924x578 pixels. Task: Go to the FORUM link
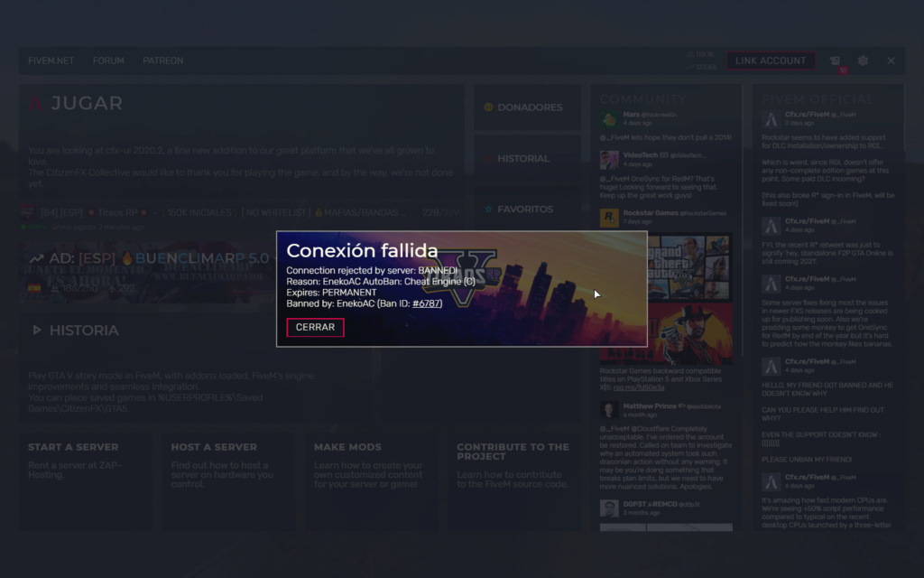point(108,61)
